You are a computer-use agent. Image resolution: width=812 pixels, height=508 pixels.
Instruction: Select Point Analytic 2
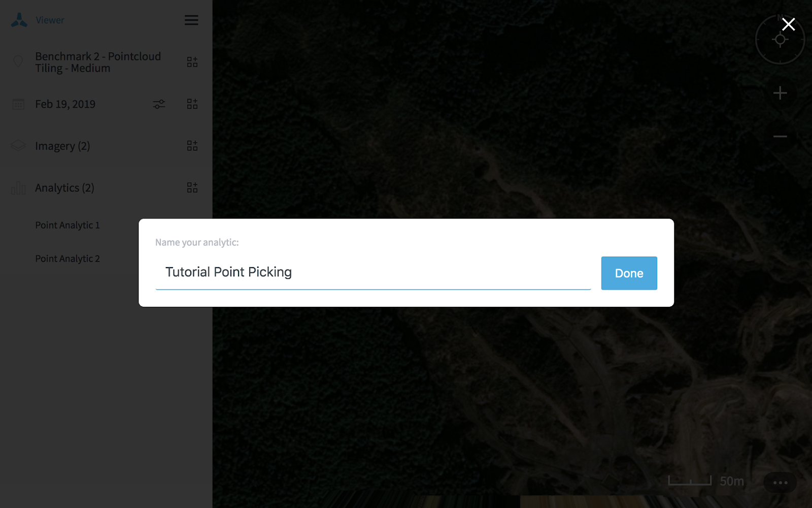click(67, 259)
